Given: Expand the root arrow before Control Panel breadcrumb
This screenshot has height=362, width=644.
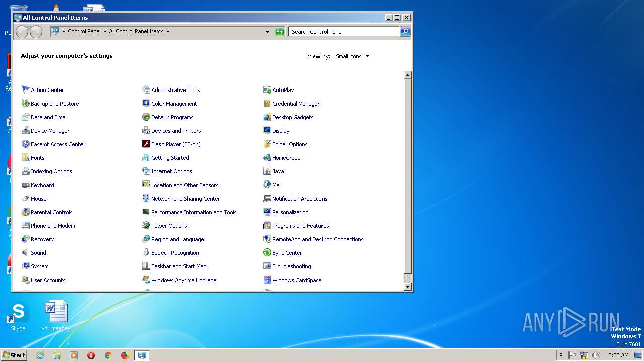Looking at the screenshot, I should (x=64, y=31).
